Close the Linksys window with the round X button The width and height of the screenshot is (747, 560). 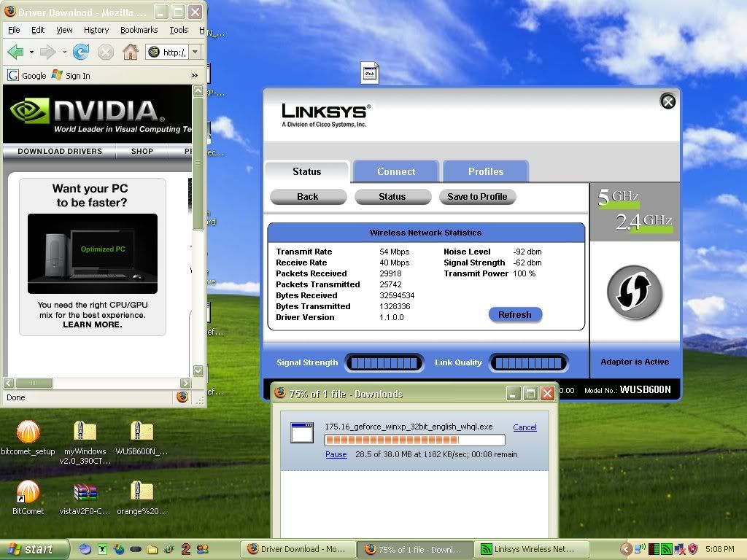[x=668, y=101]
